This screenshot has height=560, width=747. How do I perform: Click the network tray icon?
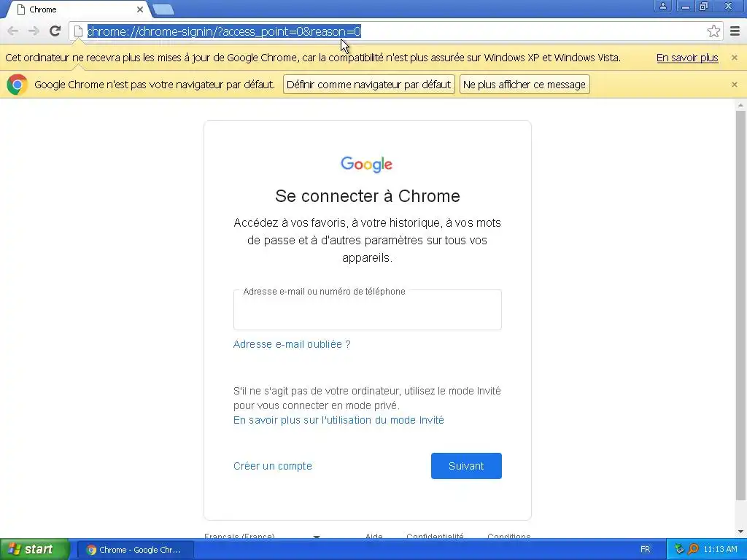[x=679, y=549]
